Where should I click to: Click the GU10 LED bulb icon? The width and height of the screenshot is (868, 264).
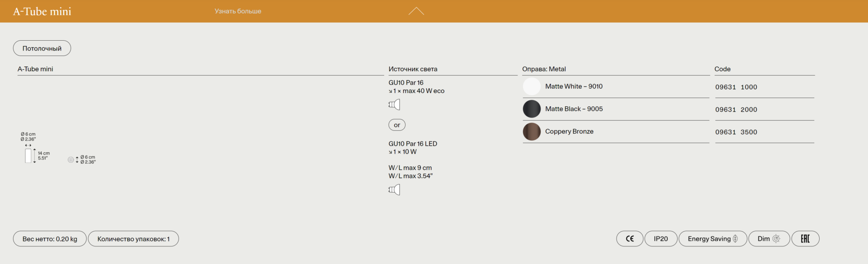tap(394, 190)
